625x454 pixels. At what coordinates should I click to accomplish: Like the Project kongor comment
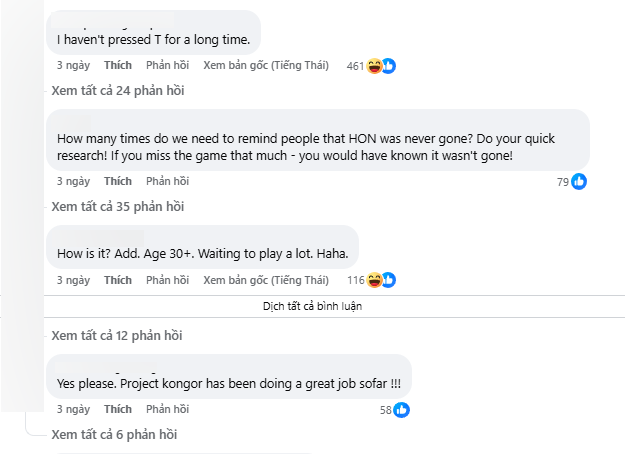[118, 409]
